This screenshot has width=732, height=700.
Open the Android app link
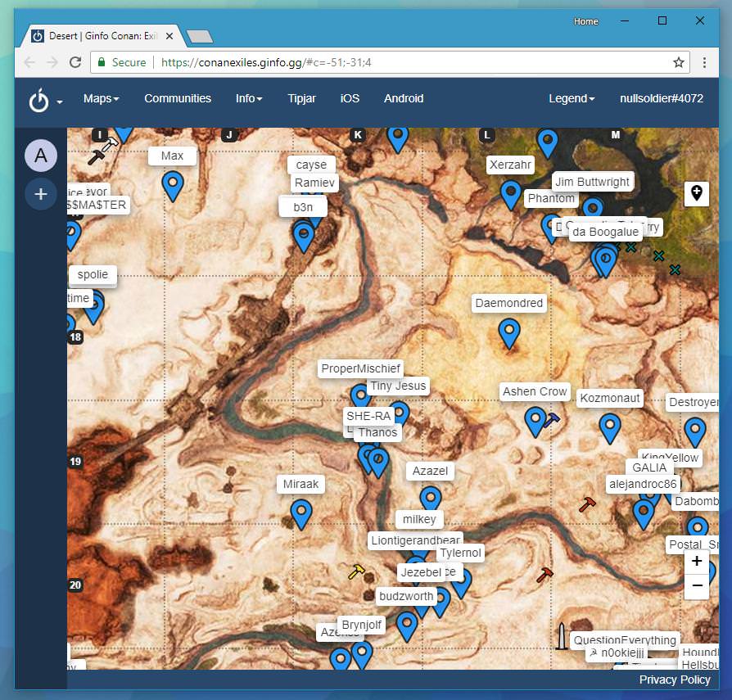[x=404, y=98]
